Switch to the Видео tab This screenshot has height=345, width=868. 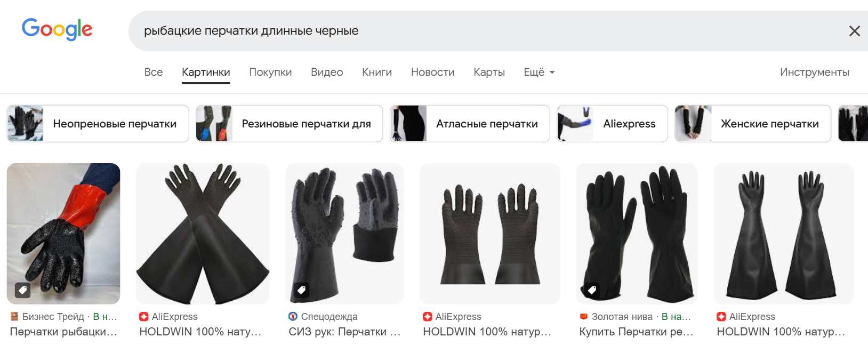click(x=327, y=72)
